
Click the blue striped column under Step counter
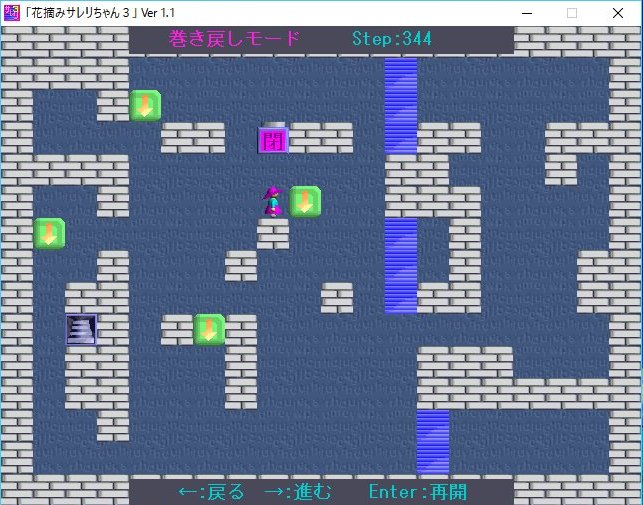[401, 105]
